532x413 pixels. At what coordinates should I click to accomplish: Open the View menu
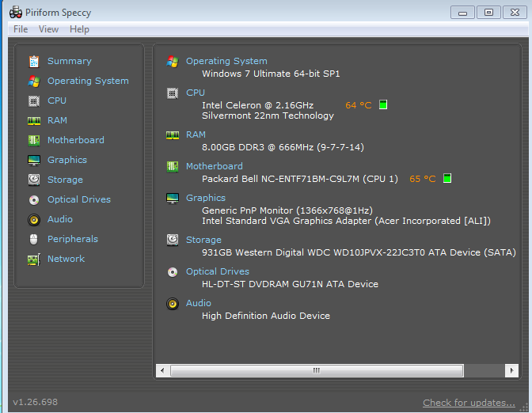(x=48, y=29)
